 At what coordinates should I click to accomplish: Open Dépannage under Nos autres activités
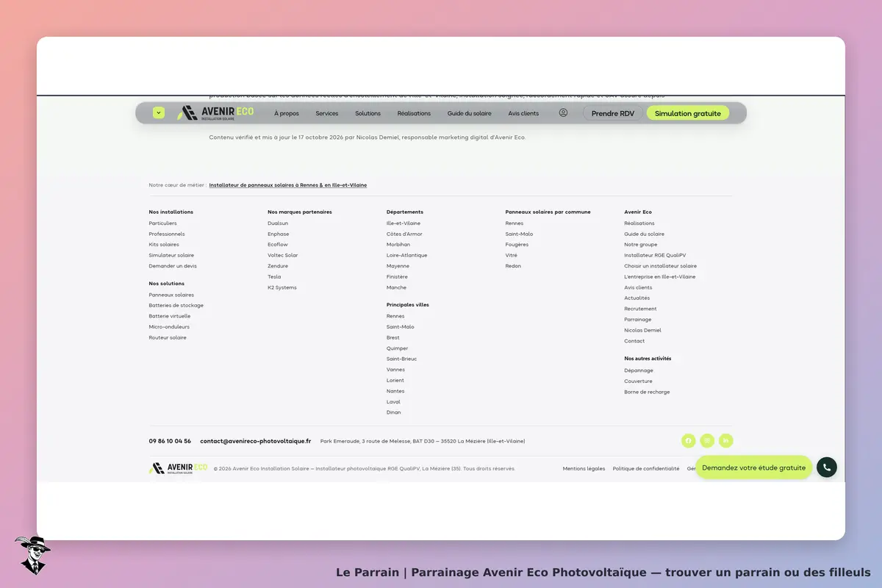coord(639,370)
